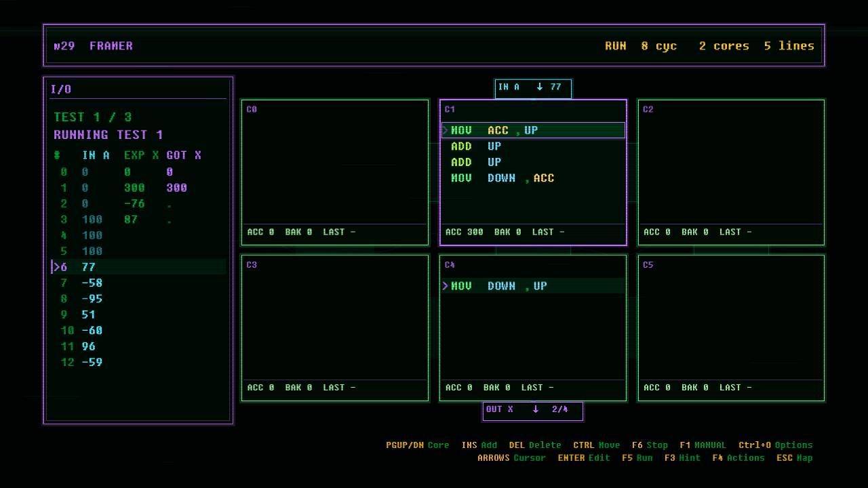The image size is (868, 488).
Task: Open Ctrl+O Options
Action: click(776, 445)
